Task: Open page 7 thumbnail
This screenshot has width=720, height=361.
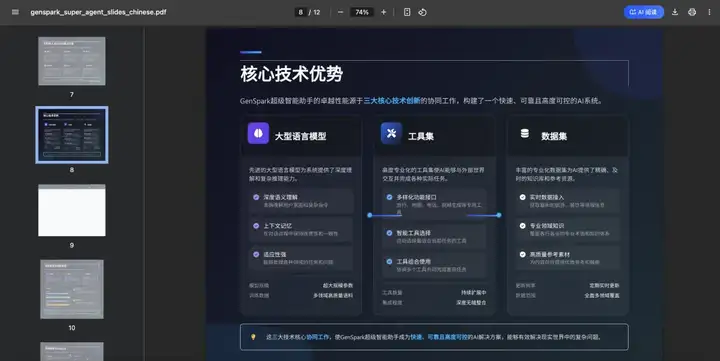Action: pyautogui.click(x=72, y=61)
